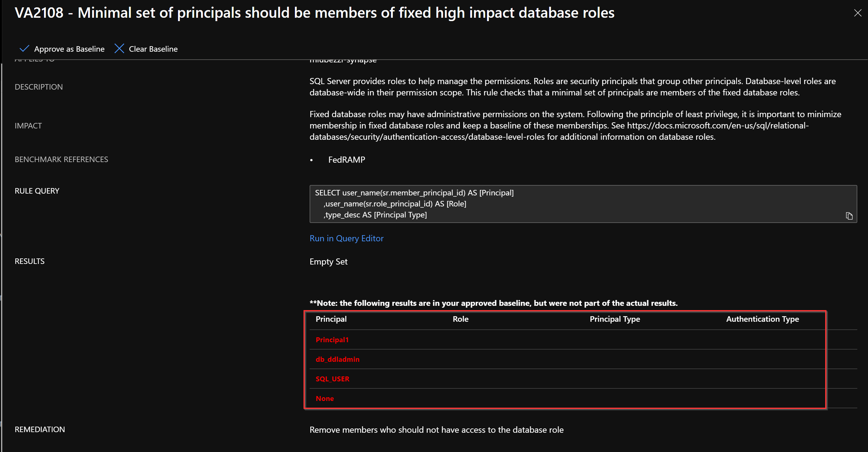Select the db_ddladmin role row
868x452 pixels.
point(337,359)
